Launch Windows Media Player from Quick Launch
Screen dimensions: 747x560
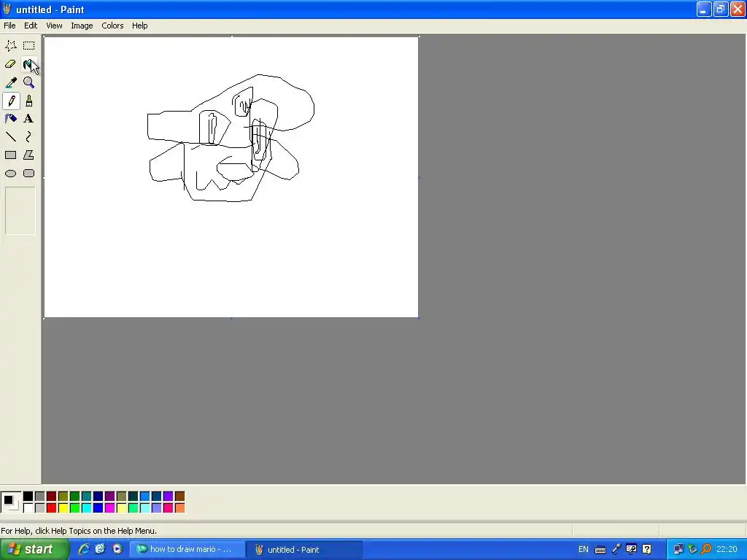(117, 549)
